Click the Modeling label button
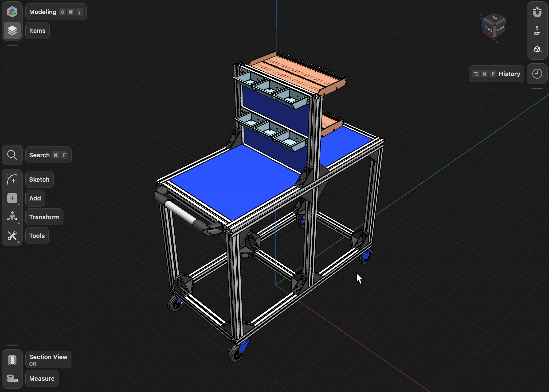 click(56, 12)
